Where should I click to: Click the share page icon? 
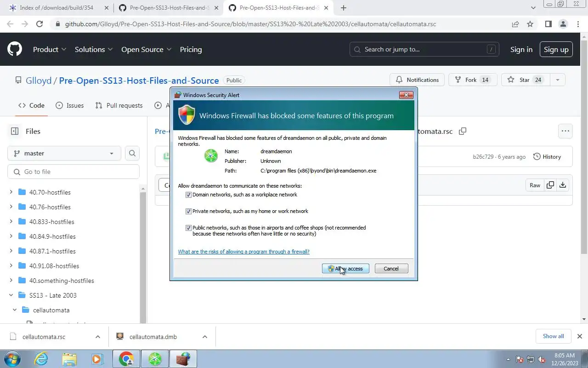point(515,24)
